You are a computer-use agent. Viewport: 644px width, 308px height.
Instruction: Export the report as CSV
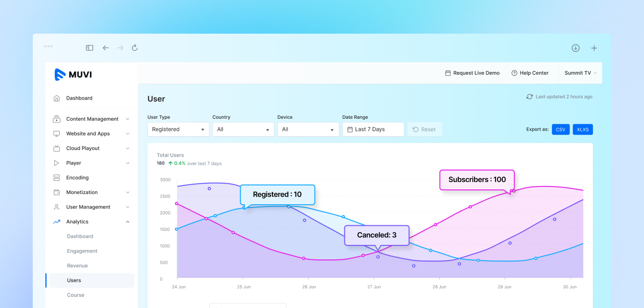tap(561, 129)
